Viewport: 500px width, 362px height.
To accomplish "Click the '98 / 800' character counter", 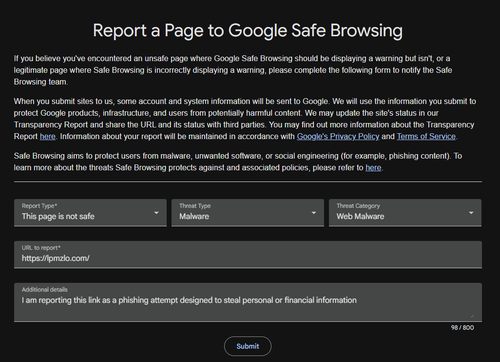I will [462, 328].
